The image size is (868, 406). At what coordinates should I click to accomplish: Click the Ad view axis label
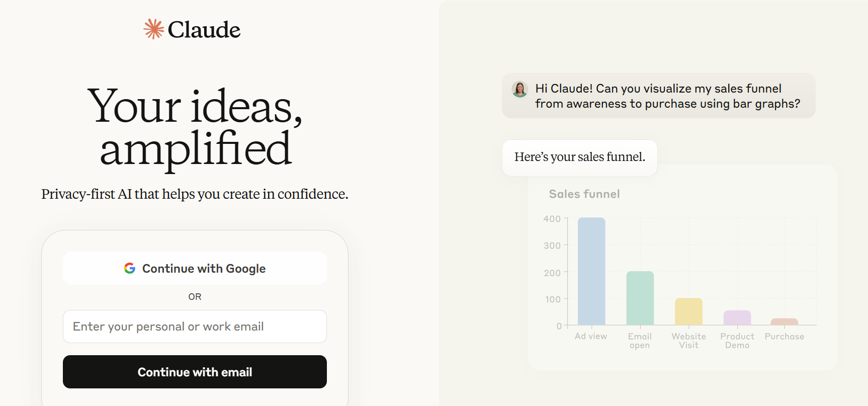click(591, 336)
